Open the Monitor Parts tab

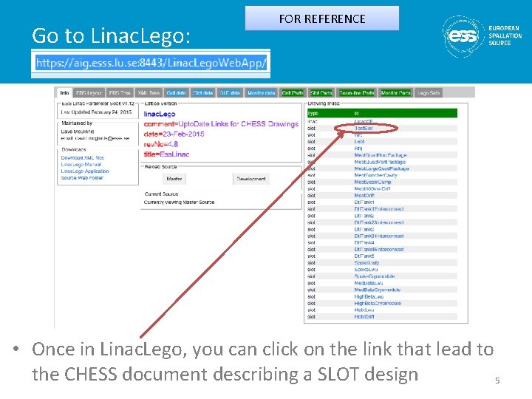pos(395,92)
